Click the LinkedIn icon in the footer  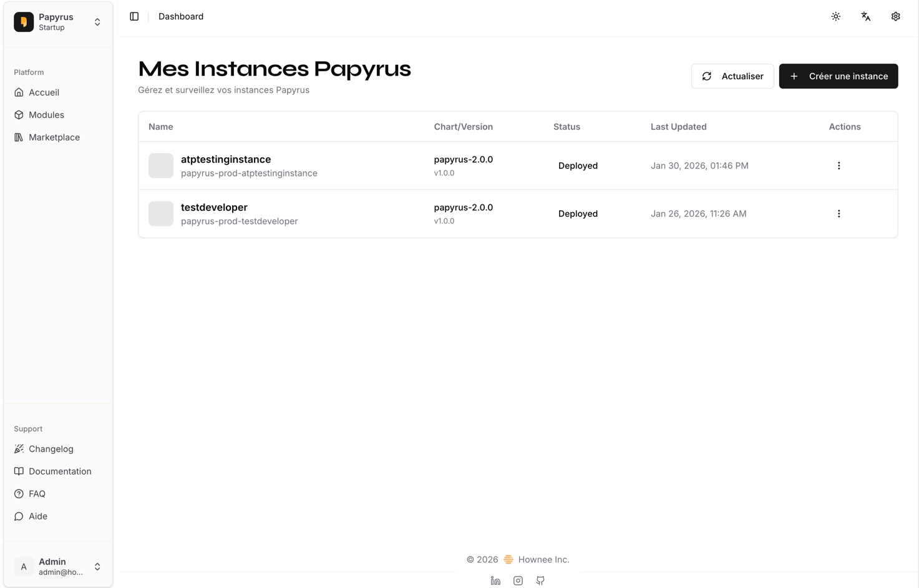tap(495, 581)
